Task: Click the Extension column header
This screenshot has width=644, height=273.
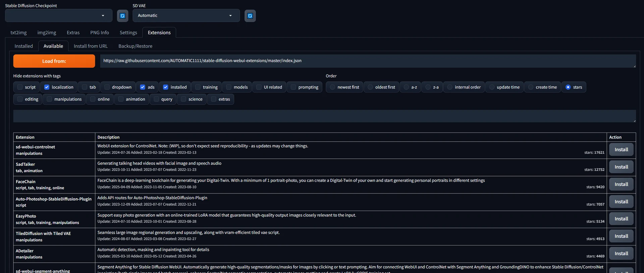Action: pos(25,137)
